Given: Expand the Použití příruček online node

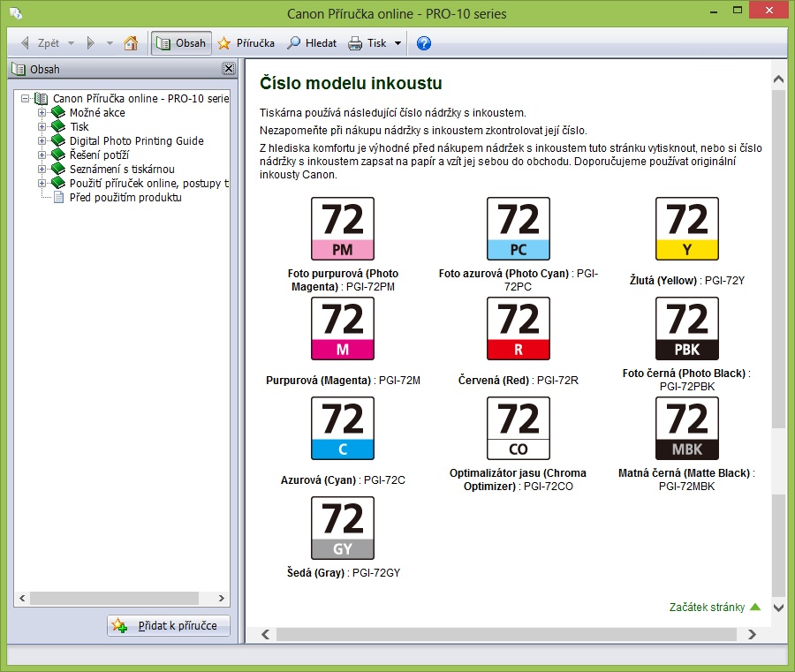Looking at the screenshot, I should pyautogui.click(x=42, y=183).
